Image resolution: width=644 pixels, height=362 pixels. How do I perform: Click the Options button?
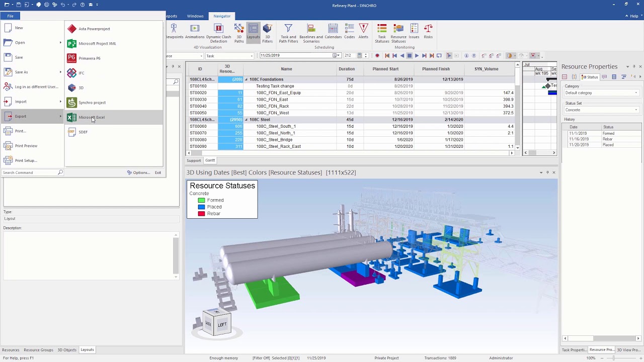(x=138, y=172)
